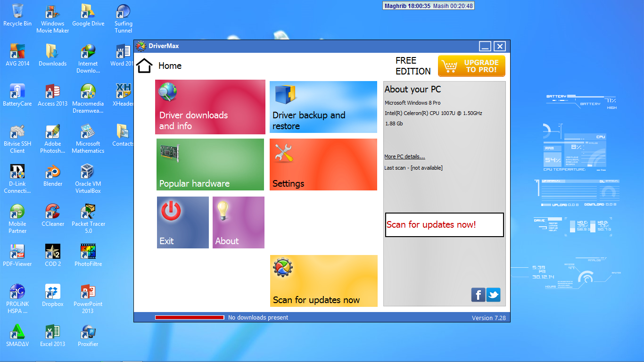Select the Macromedia Dreamweaver desktop icon

(88, 99)
